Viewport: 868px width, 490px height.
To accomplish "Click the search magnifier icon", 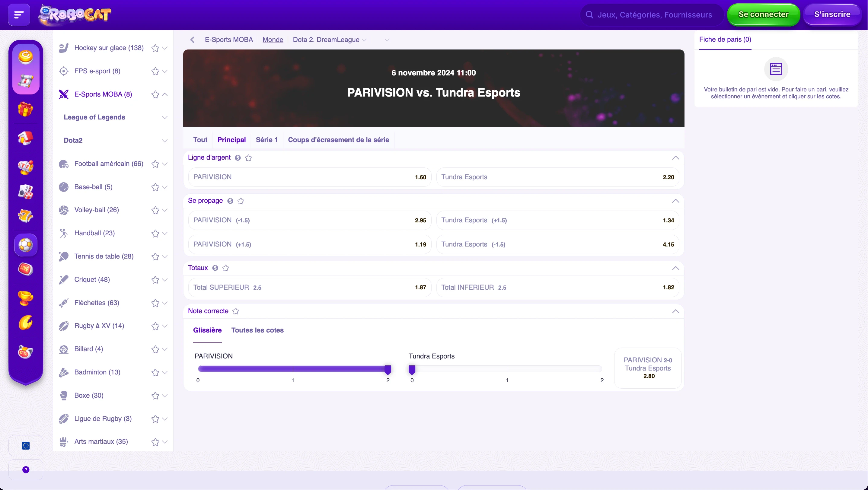I will point(589,14).
